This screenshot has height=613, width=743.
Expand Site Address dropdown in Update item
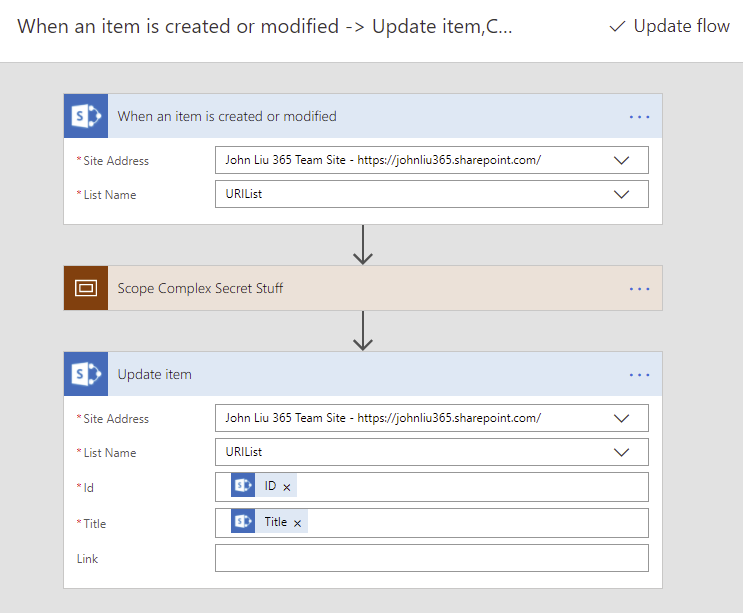(x=621, y=418)
